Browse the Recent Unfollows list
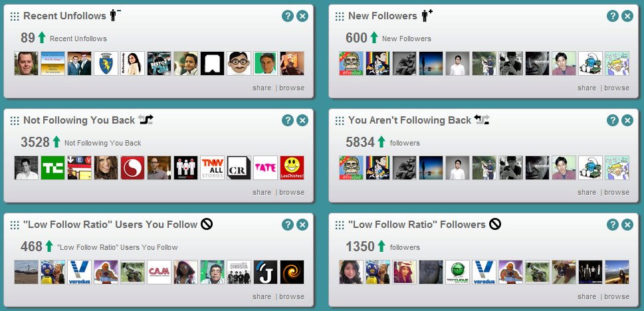644x311 pixels. [292, 88]
